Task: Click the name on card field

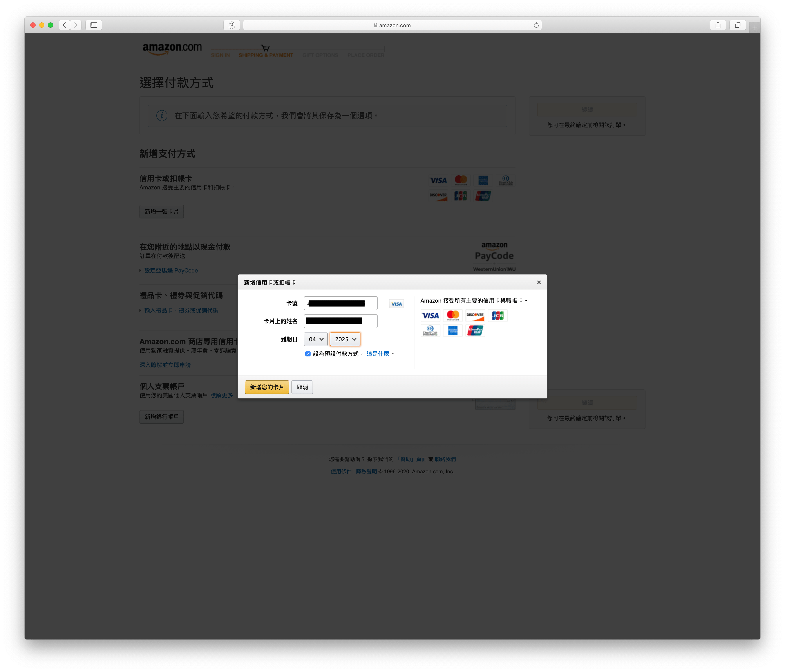Action: (x=340, y=321)
